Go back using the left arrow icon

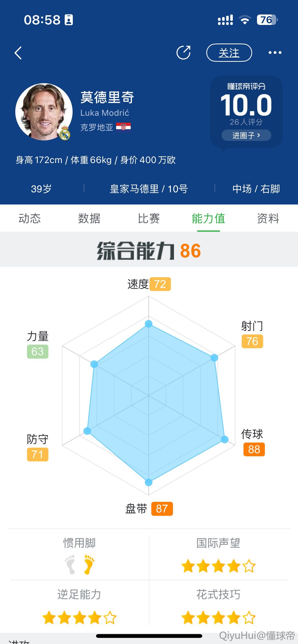[x=18, y=53]
